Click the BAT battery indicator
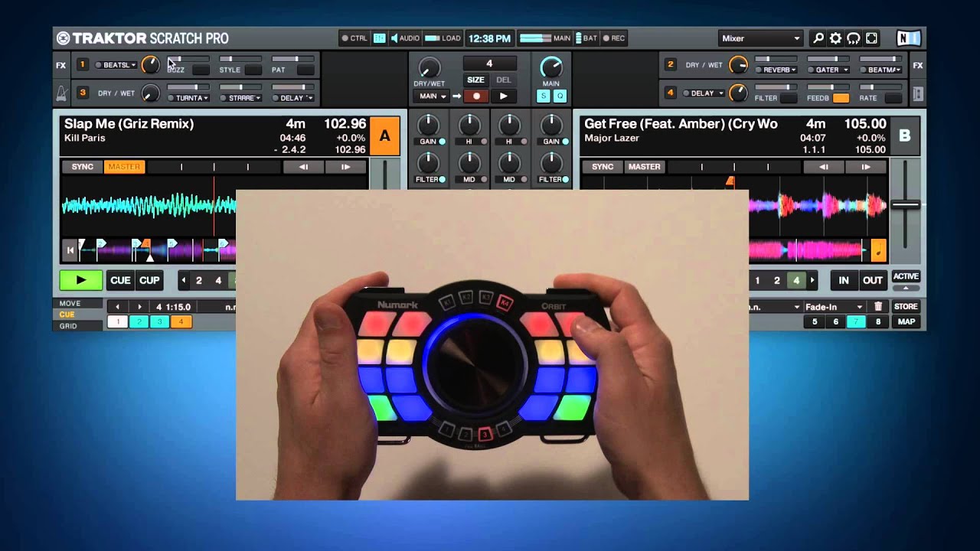The image size is (980, 551). coord(586,38)
